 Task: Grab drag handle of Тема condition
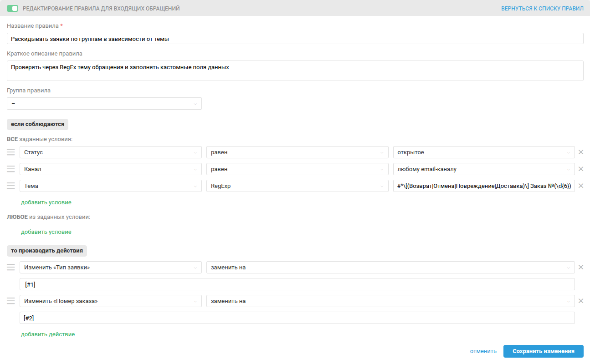click(x=11, y=186)
